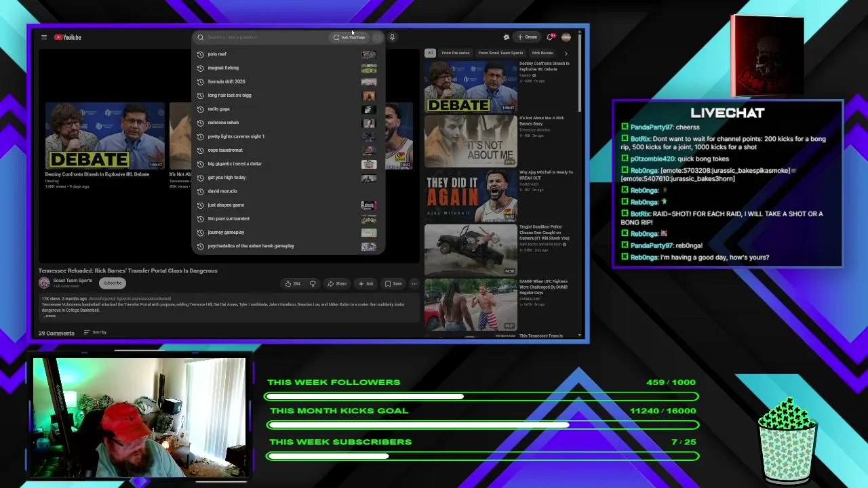This screenshot has width=868, height=488.
Task: Open the end-screen DEBATE thumbnail in the player
Action: pos(104,136)
